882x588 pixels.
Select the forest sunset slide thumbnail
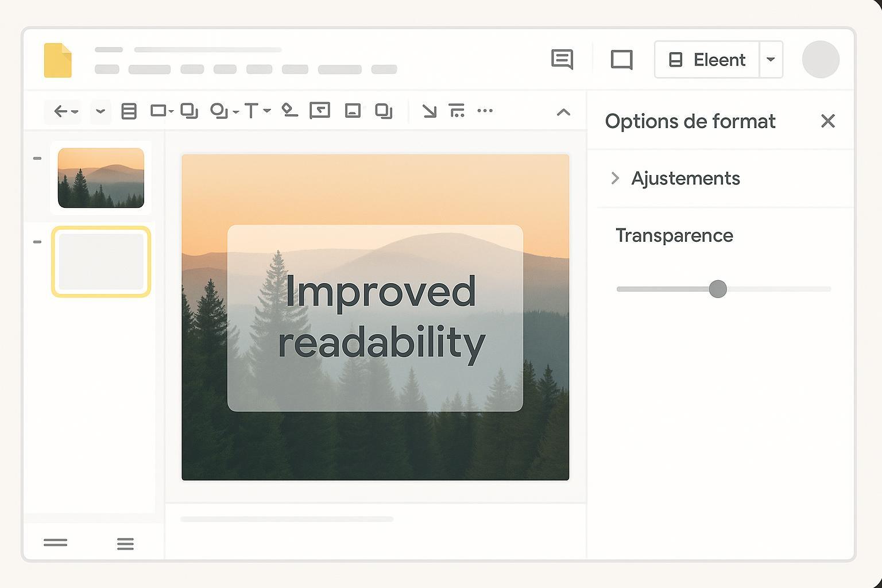(101, 178)
